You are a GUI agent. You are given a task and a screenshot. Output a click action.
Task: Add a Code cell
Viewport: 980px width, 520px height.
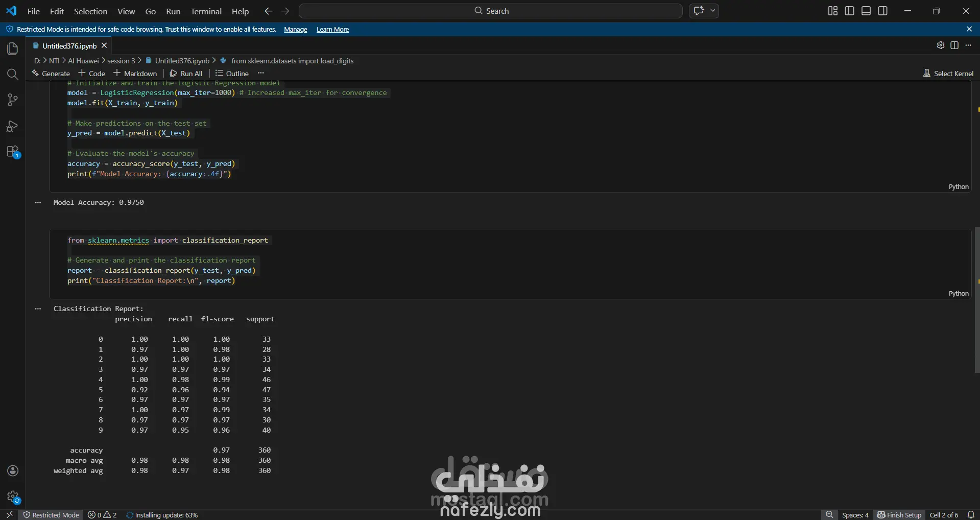click(92, 73)
